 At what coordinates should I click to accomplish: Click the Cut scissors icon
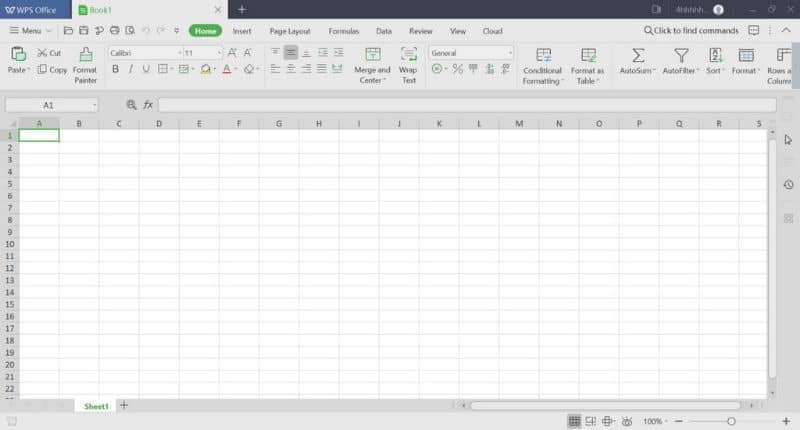coord(42,53)
